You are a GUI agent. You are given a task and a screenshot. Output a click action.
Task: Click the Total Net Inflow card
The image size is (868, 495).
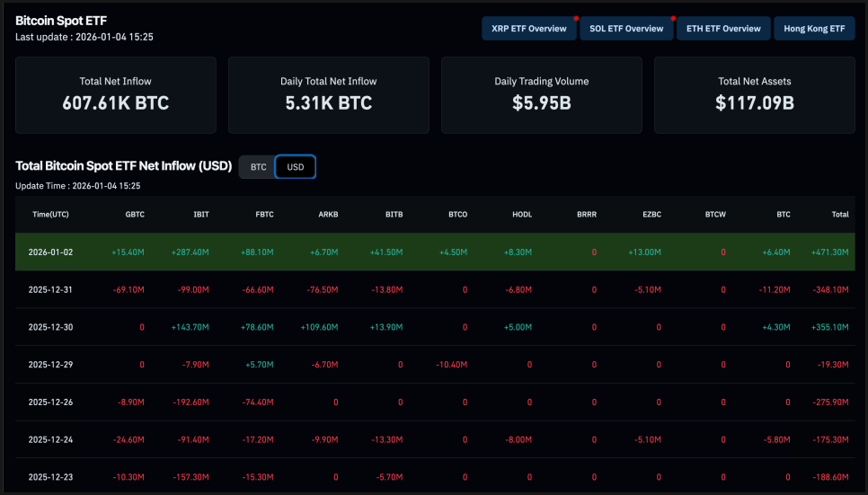click(116, 95)
